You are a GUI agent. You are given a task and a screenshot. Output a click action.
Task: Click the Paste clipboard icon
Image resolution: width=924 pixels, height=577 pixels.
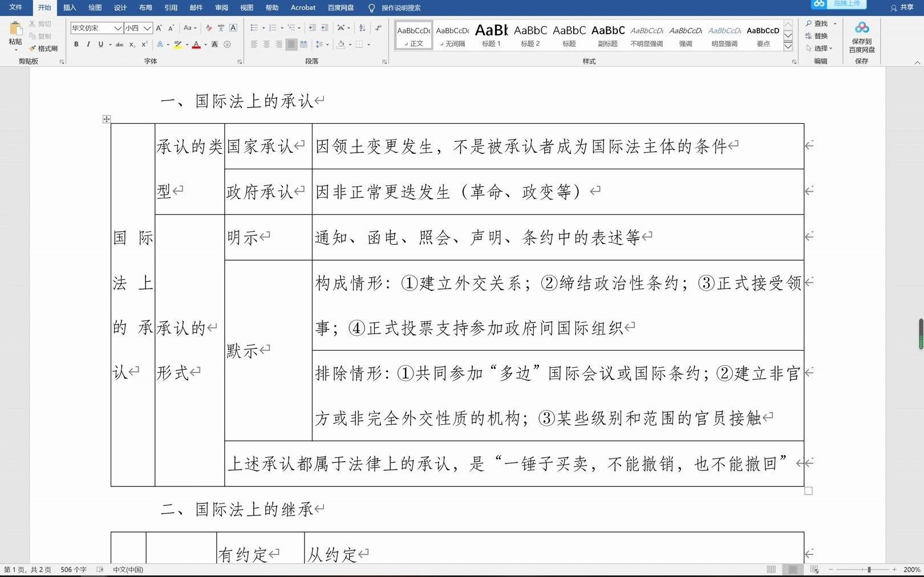pos(16,29)
